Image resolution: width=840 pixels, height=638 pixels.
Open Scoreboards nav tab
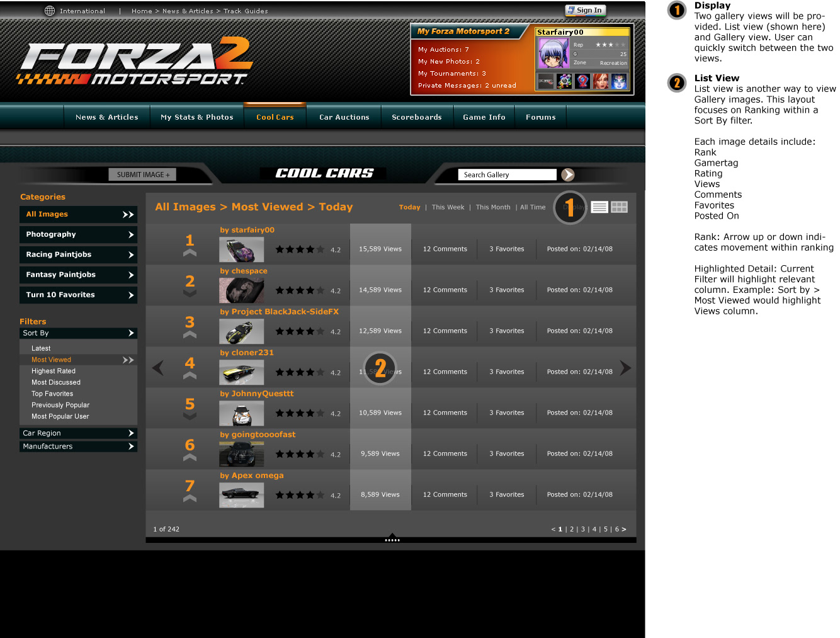(x=417, y=117)
